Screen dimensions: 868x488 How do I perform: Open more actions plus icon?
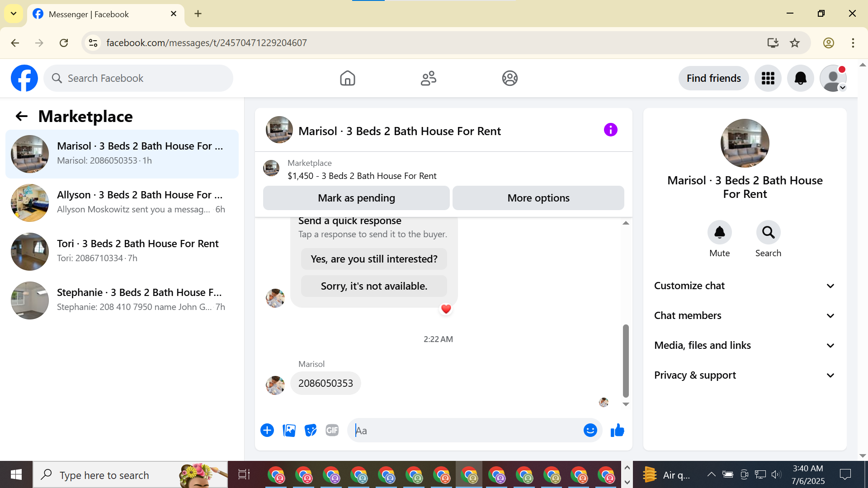click(x=267, y=431)
